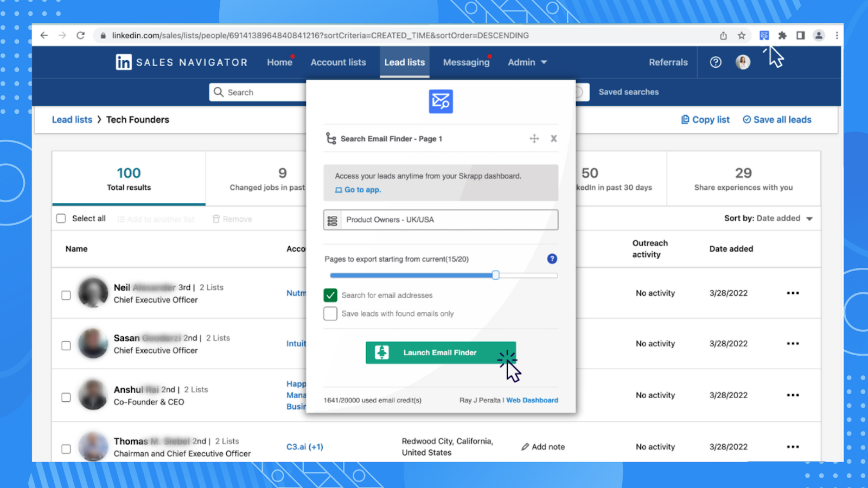Click the Search input field
This screenshot has width=868, height=488.
coord(258,92)
